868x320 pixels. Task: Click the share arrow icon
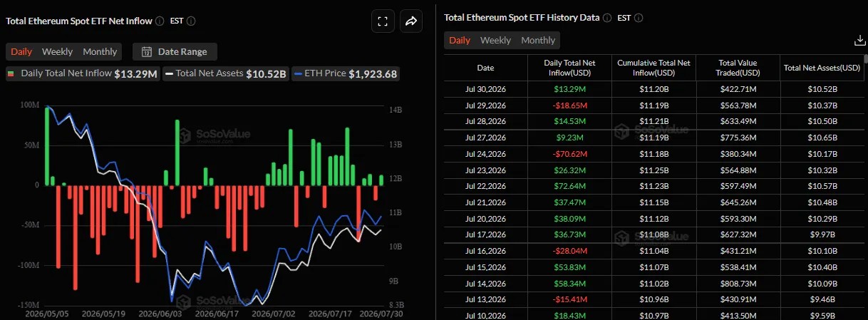click(411, 21)
